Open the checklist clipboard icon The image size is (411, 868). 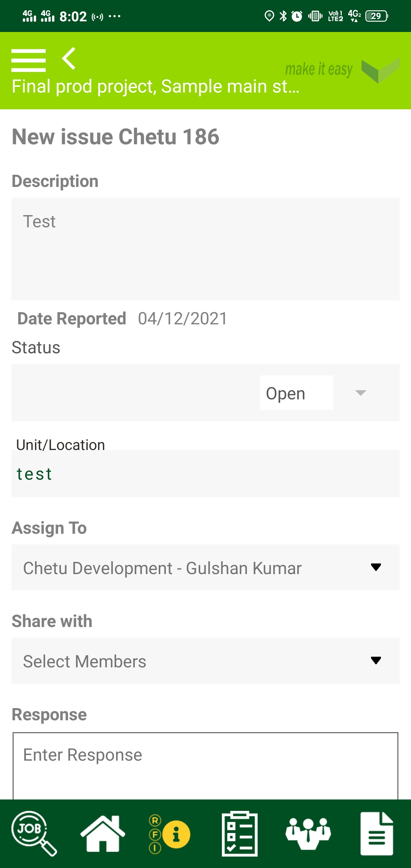[x=239, y=833]
